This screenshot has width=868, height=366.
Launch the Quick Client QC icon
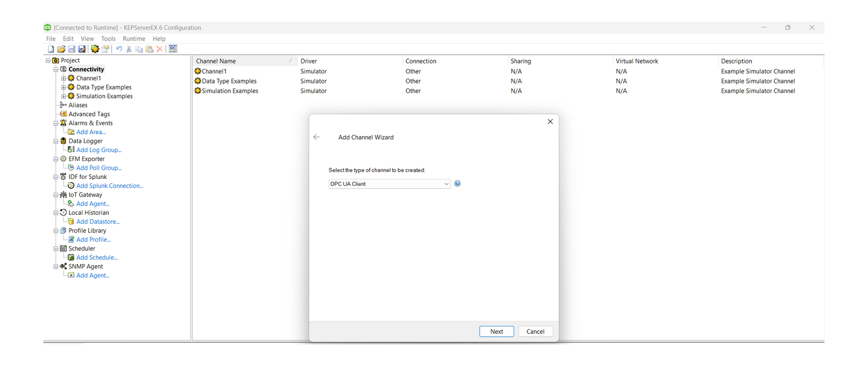pyautogui.click(x=173, y=49)
